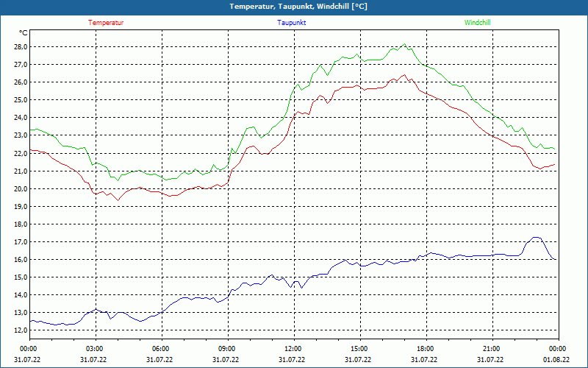Click the blue Taupunkt legend label

pyautogui.click(x=291, y=23)
